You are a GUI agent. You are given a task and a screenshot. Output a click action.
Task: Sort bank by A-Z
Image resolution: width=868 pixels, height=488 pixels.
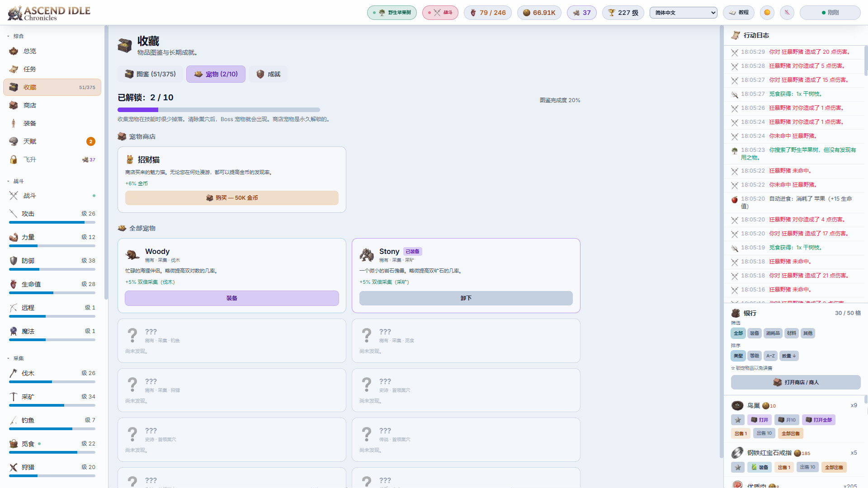pos(770,356)
